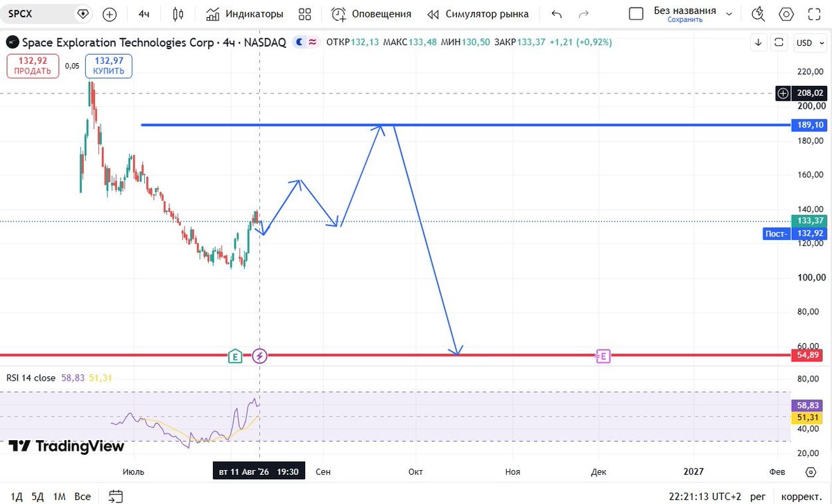This screenshot has width=832, height=504.
Task: Open chart settings hexagon icon
Action: (786, 14)
